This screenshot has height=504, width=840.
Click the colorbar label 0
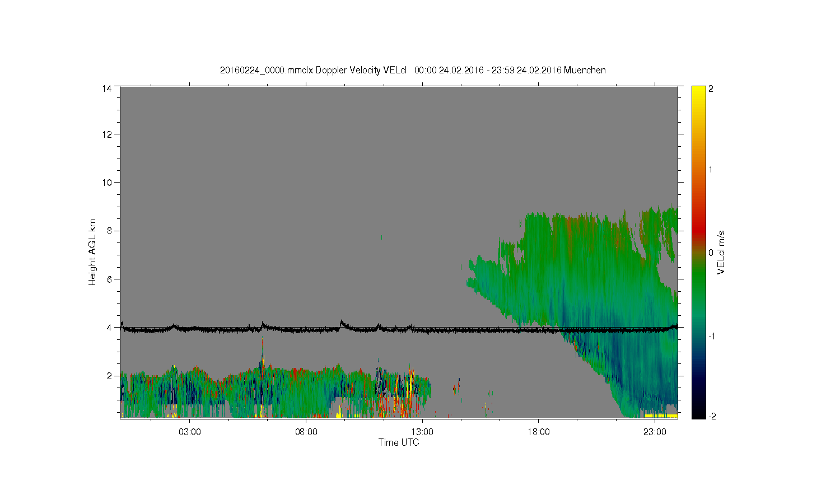(711, 253)
